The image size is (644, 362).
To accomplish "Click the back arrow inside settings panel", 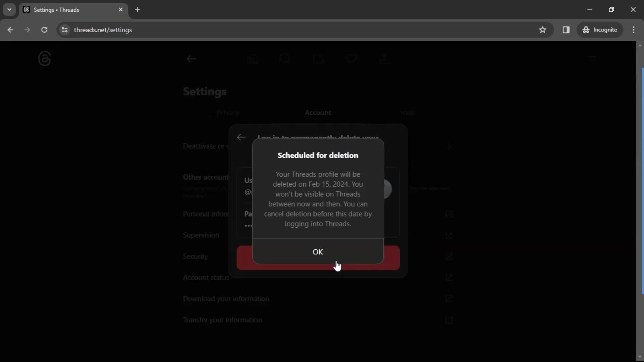I will (242, 137).
